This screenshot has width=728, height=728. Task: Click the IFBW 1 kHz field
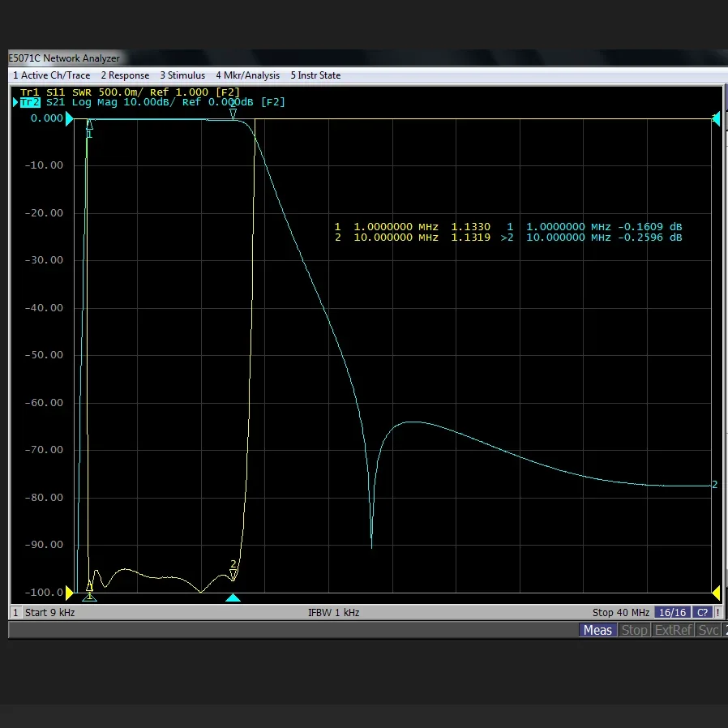(x=333, y=613)
